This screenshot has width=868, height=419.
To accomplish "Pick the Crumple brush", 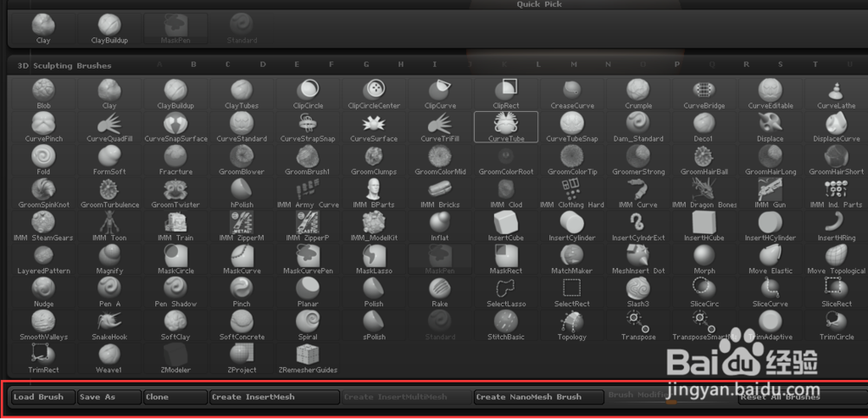I will (638, 94).
